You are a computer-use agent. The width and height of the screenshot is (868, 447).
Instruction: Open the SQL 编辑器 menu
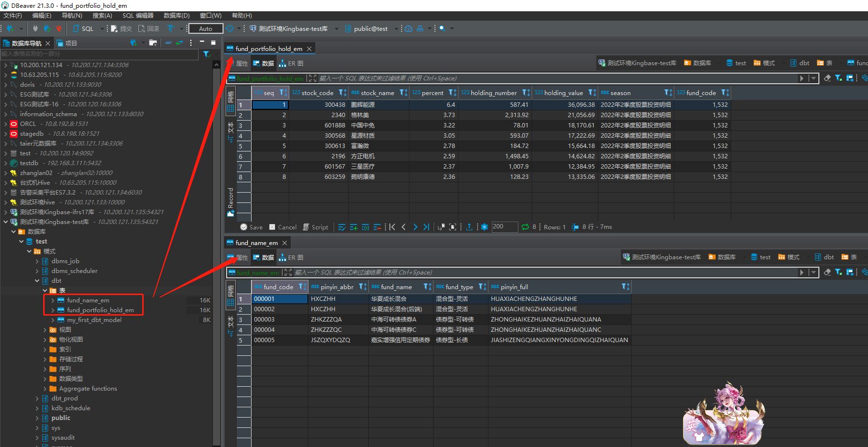138,16
